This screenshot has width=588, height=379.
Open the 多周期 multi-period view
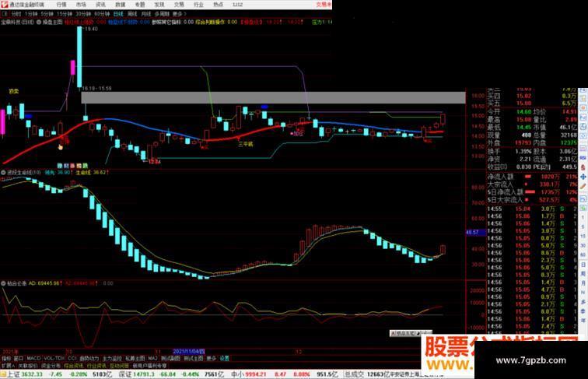[162, 14]
